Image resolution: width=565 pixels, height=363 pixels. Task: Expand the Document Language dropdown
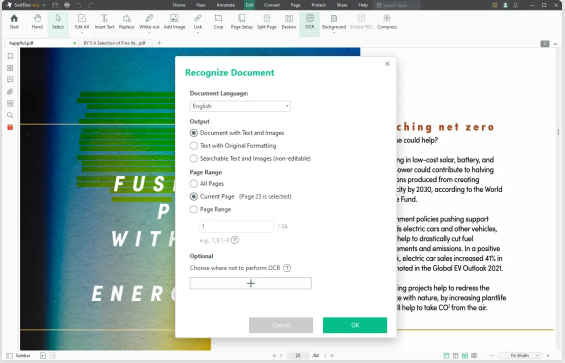[x=240, y=106]
